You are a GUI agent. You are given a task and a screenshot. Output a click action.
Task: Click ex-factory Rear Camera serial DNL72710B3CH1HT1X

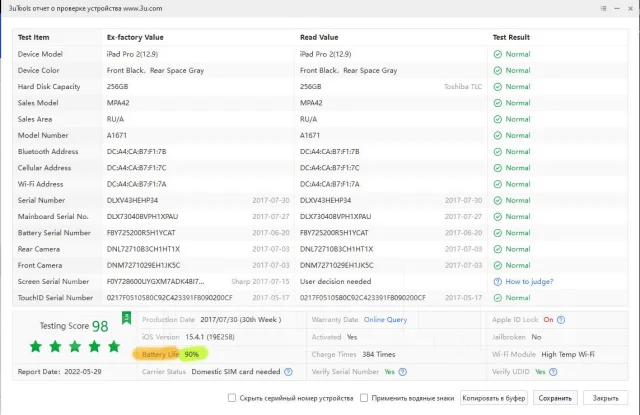[x=143, y=249]
